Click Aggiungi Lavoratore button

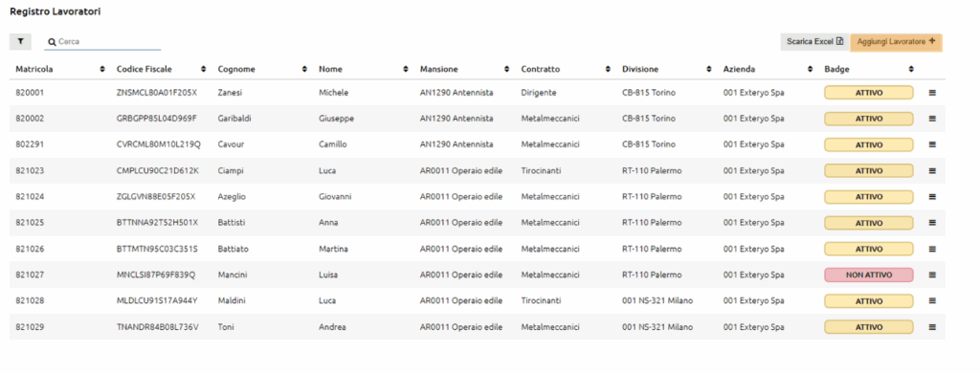click(896, 42)
